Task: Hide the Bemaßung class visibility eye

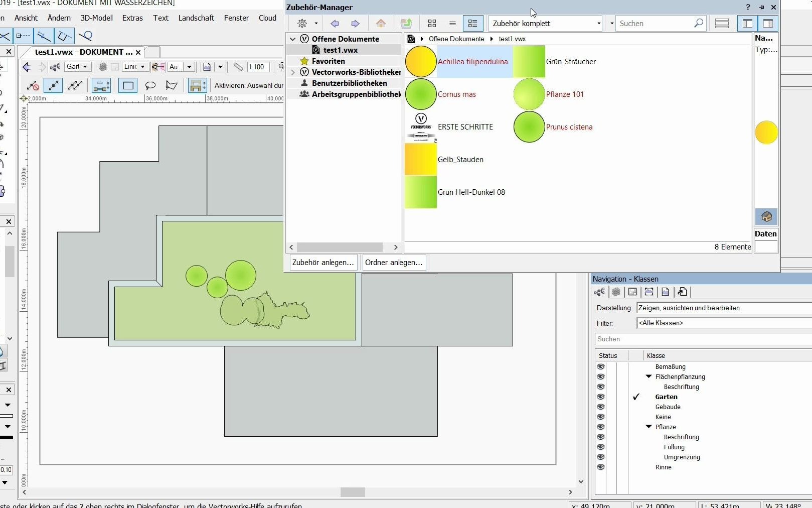Action: [600, 367]
